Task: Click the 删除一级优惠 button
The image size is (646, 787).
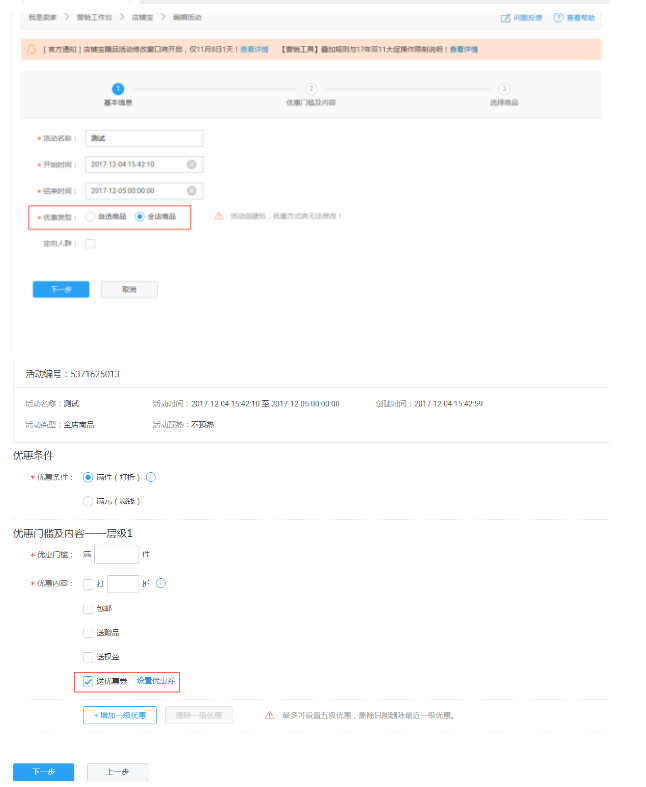Action: [199, 715]
